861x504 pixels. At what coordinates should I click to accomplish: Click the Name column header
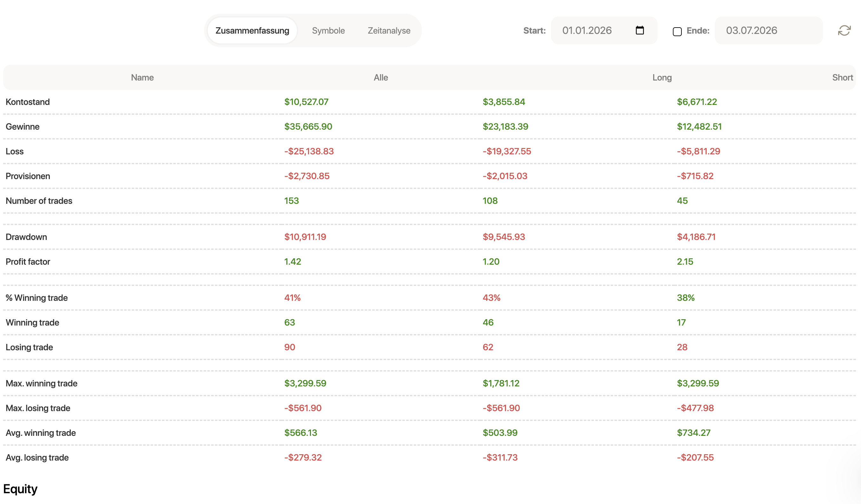point(142,78)
